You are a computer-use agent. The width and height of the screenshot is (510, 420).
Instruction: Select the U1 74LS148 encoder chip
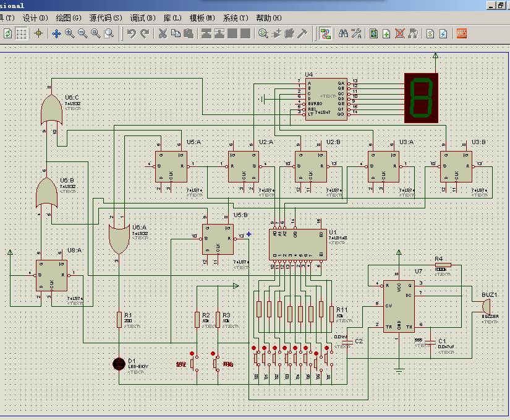(298, 245)
